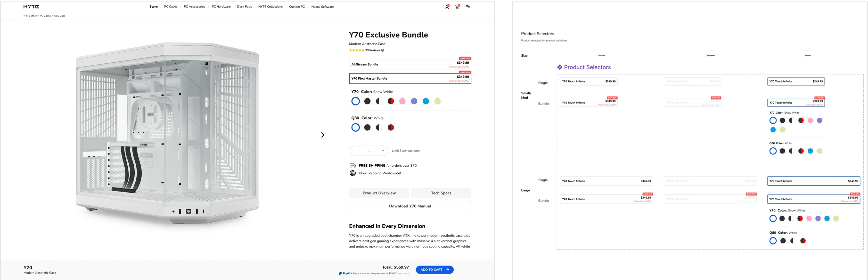Open the shopping cart icon
This screenshot has height=280, width=868.
pyautogui.click(x=457, y=7)
